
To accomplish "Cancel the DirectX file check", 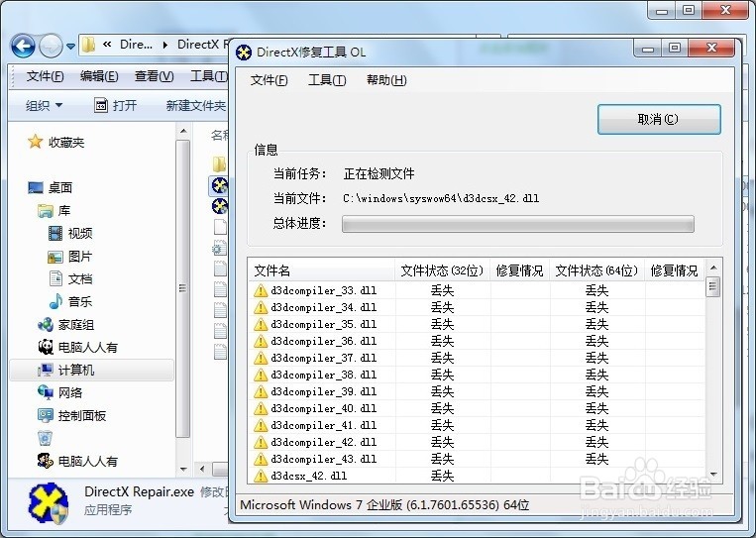I will tap(659, 119).
